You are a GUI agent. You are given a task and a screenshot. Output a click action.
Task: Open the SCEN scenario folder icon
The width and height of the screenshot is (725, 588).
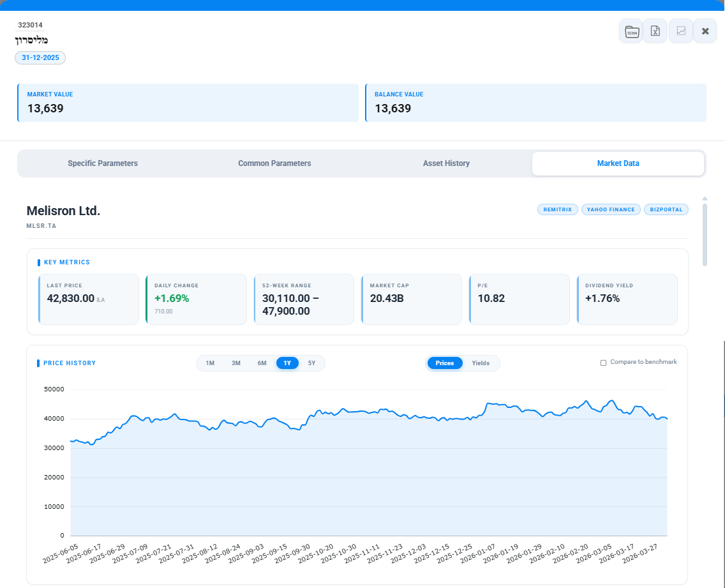[x=631, y=31]
